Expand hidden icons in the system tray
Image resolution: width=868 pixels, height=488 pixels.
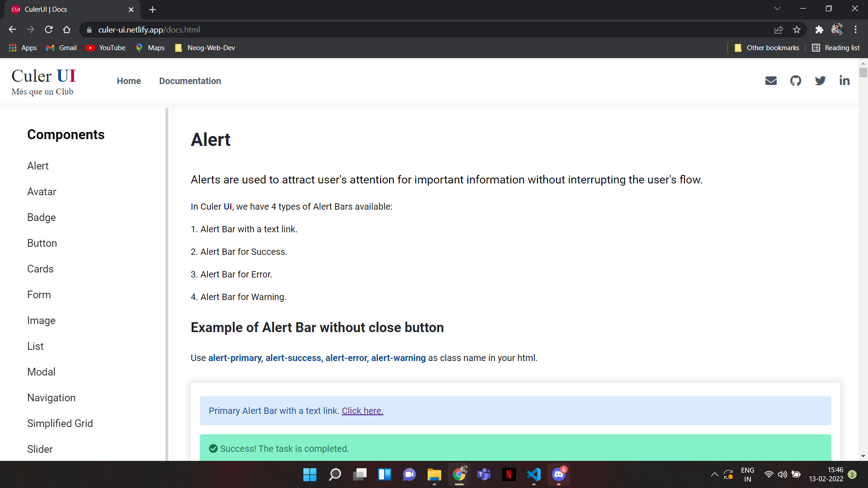click(x=715, y=474)
